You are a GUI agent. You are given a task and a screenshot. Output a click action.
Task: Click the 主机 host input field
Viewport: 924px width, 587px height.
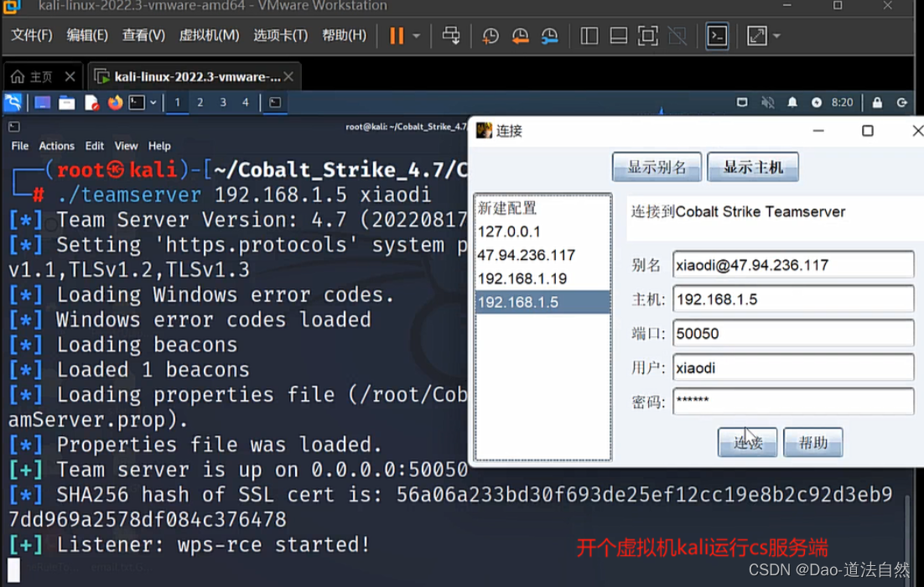click(793, 299)
